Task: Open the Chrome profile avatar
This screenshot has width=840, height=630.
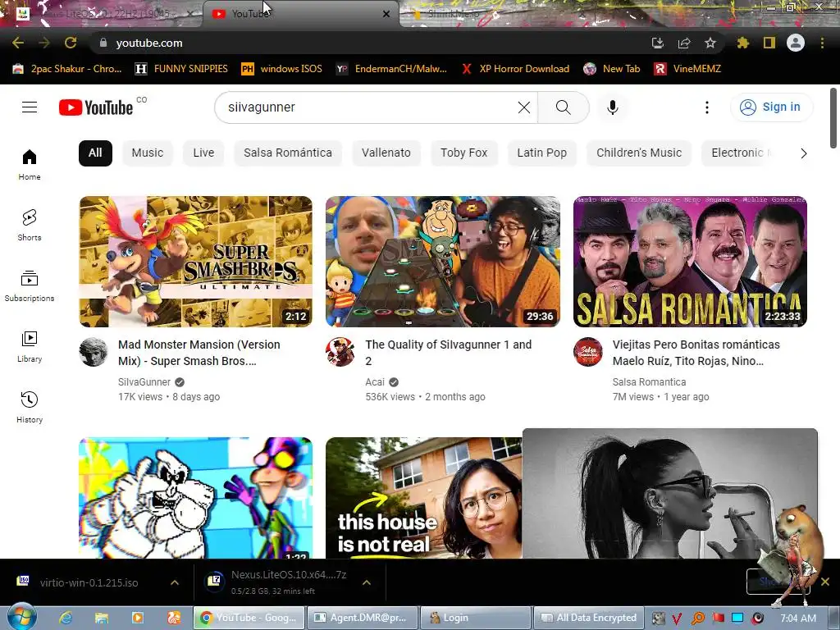Action: [796, 43]
